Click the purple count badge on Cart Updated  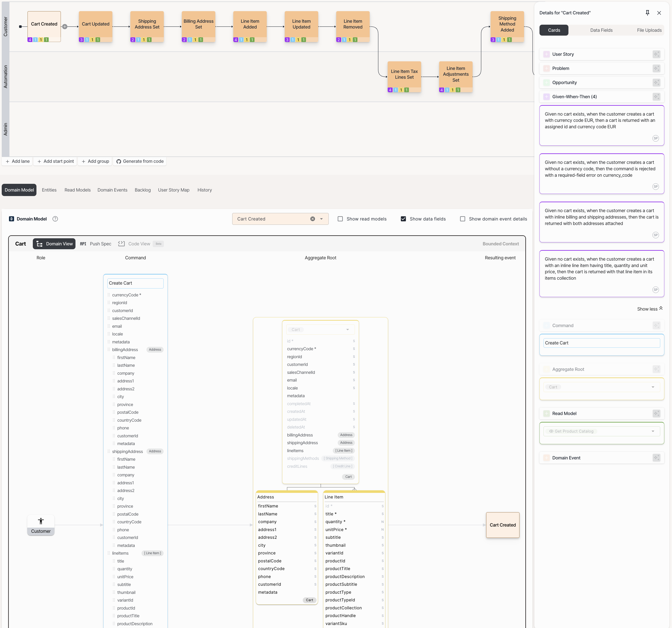[x=81, y=40]
